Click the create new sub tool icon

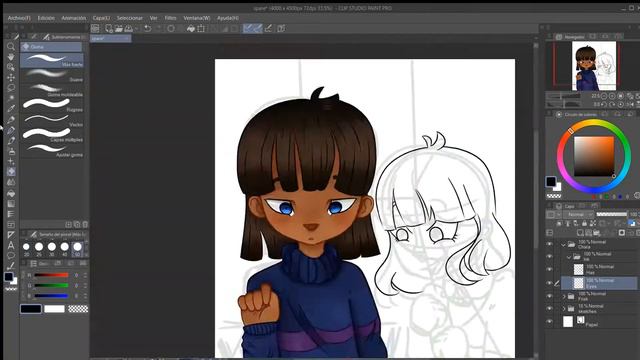click(x=69, y=224)
